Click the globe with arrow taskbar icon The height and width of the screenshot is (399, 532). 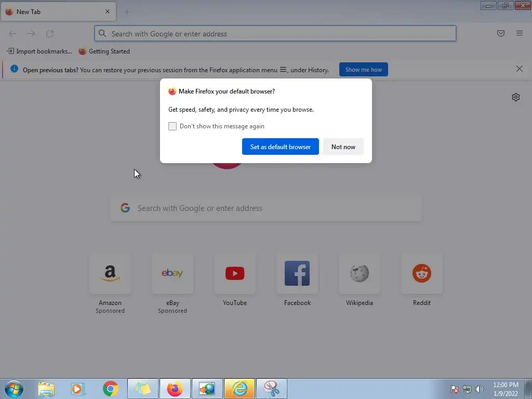pyautogui.click(x=207, y=389)
